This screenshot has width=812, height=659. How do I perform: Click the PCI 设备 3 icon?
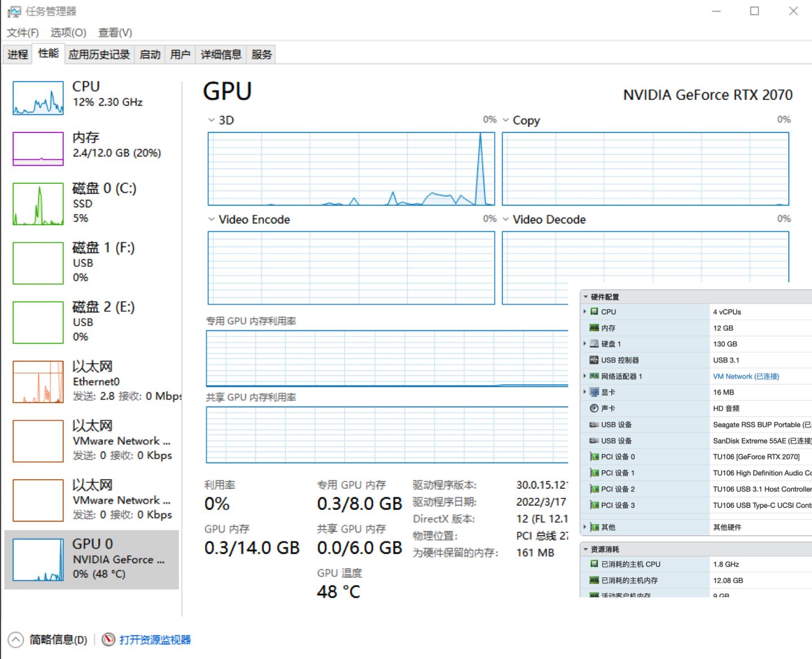(x=594, y=505)
